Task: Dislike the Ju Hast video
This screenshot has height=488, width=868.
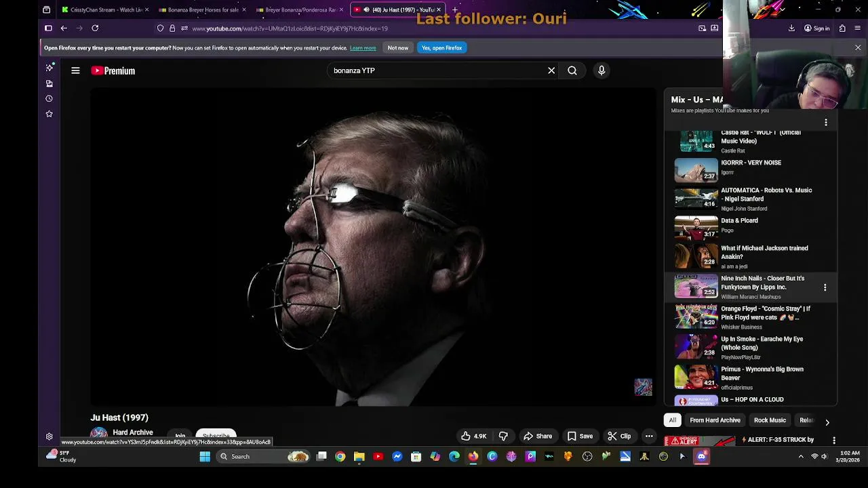Action: coord(503,436)
